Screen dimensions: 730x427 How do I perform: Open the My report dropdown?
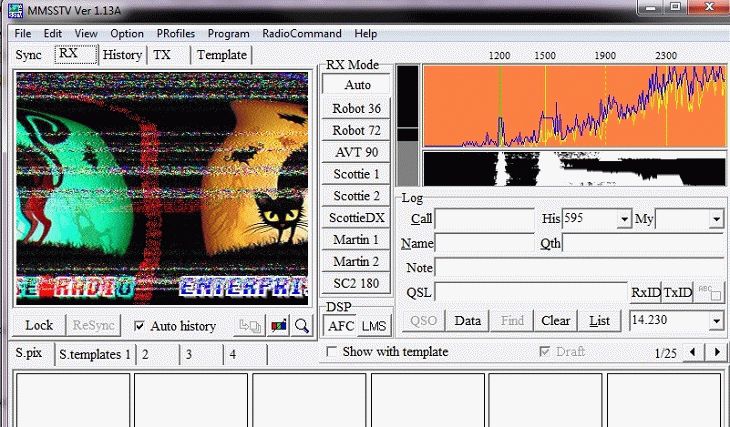point(716,218)
